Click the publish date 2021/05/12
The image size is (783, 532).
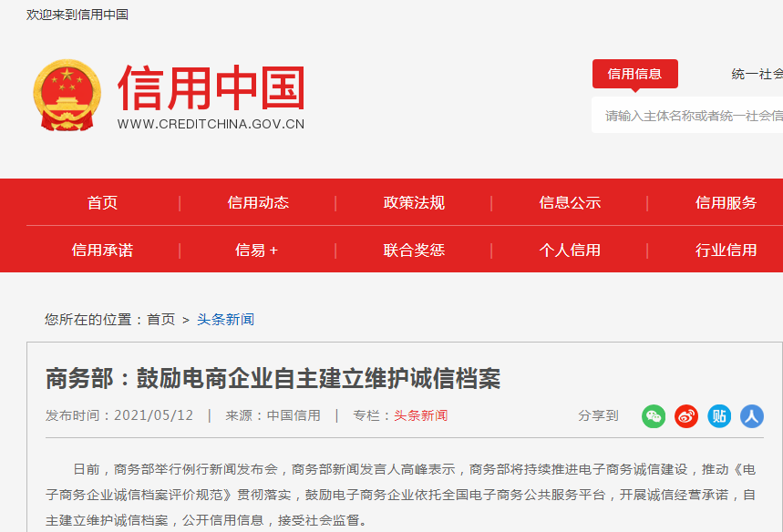coord(153,415)
